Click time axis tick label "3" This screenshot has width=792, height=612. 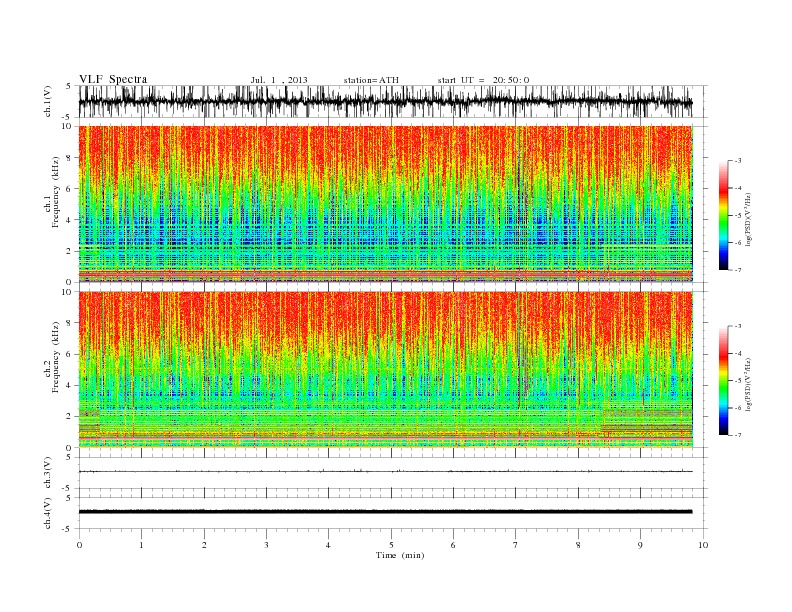click(267, 545)
